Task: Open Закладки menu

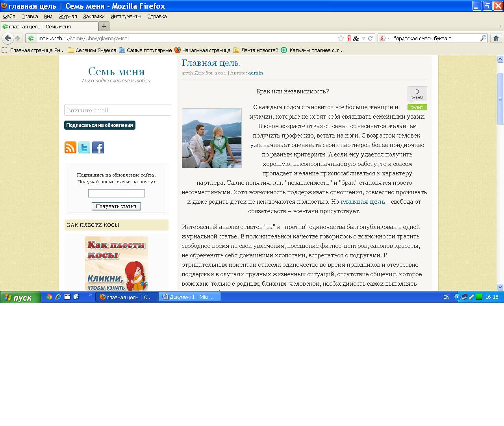Action: tap(94, 17)
